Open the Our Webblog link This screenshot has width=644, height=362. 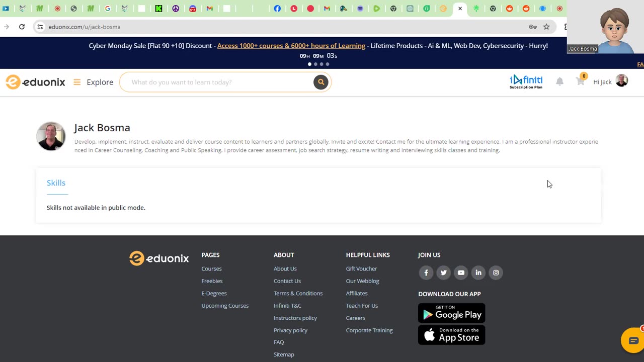coord(362,281)
